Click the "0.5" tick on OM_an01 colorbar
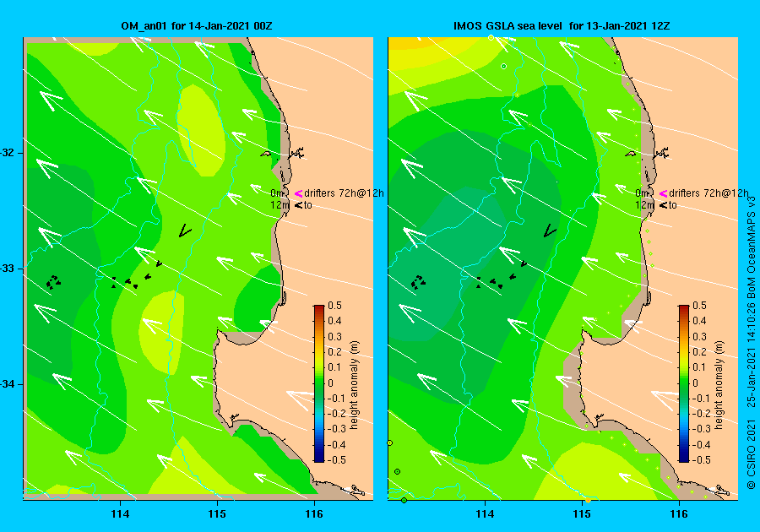This screenshot has height=532, width=760. (x=335, y=306)
